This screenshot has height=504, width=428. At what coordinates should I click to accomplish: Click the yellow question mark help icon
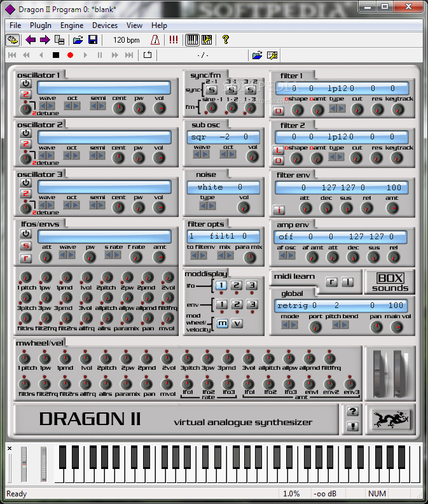pyautogui.click(x=226, y=40)
